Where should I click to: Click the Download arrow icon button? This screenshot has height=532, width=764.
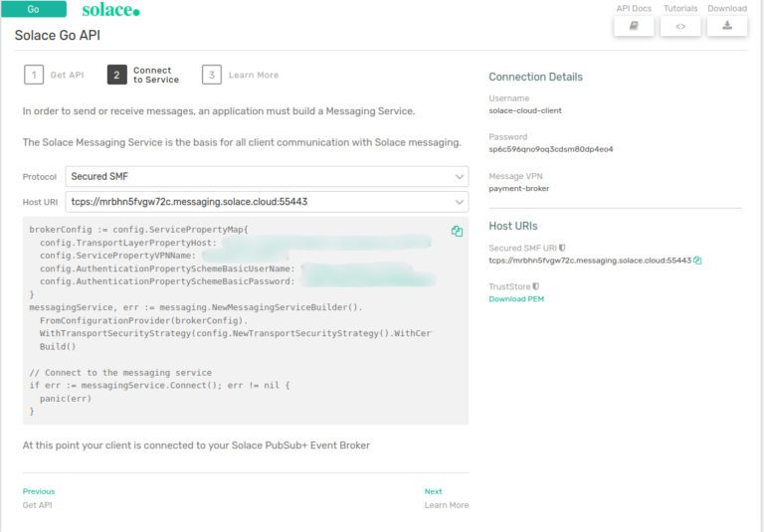(x=727, y=26)
